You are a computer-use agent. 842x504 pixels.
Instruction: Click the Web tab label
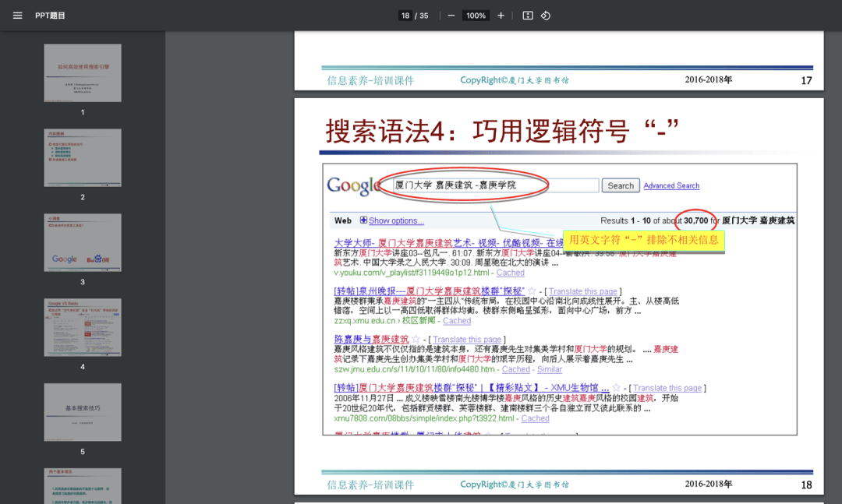point(342,220)
